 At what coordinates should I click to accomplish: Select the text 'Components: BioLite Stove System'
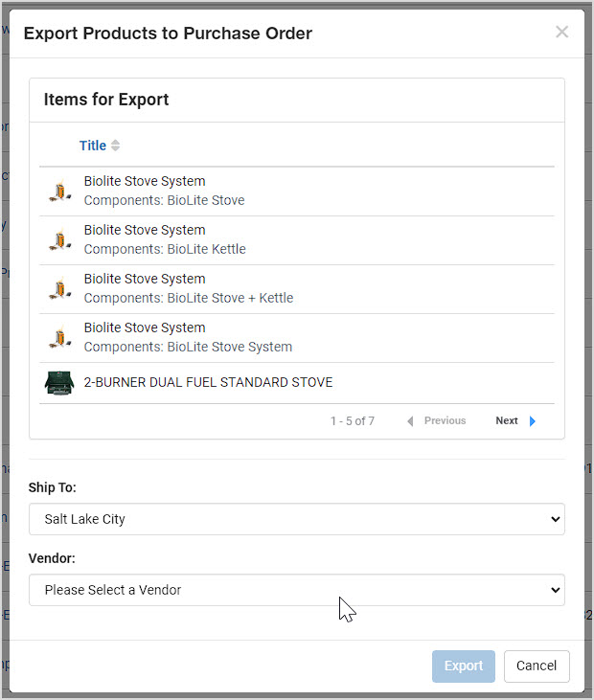point(188,347)
